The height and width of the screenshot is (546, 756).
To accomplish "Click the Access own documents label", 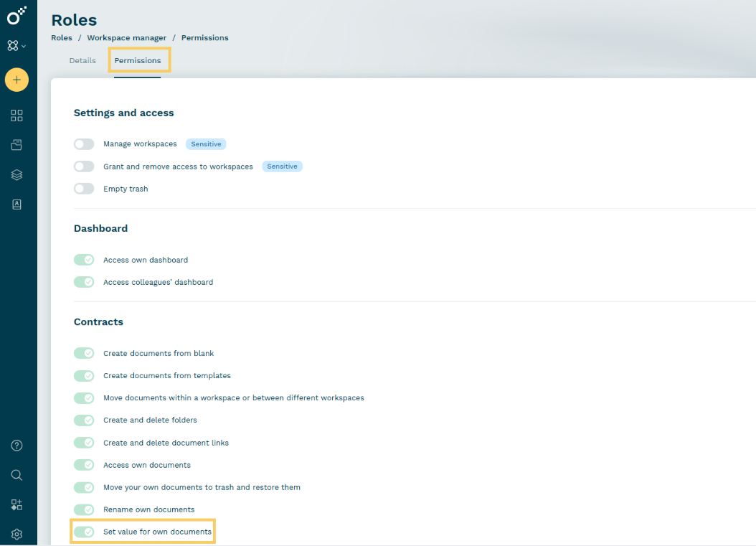I will pyautogui.click(x=147, y=465).
